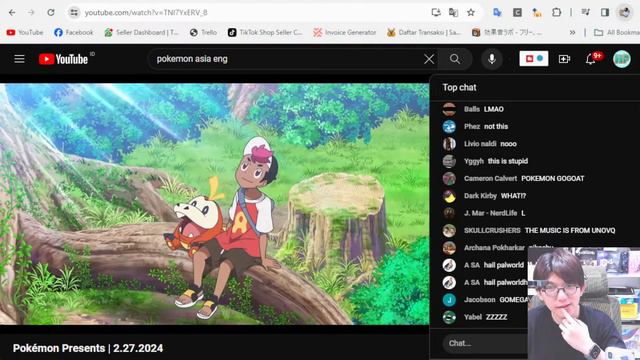Click Yabel avatar in chat
Image resolution: width=640 pixels, height=360 pixels.
(449, 317)
